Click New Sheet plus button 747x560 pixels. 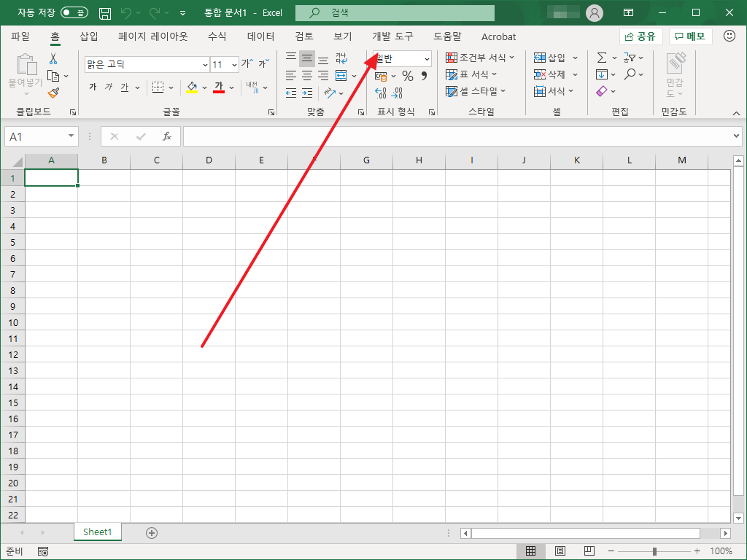pyautogui.click(x=152, y=533)
